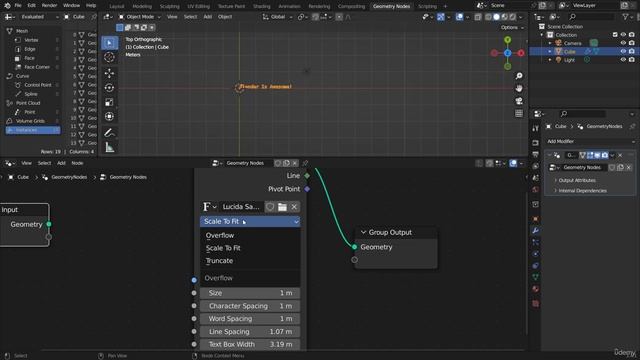Toggle pin on Geometry Nodes editor header

pyautogui.click(x=305, y=163)
